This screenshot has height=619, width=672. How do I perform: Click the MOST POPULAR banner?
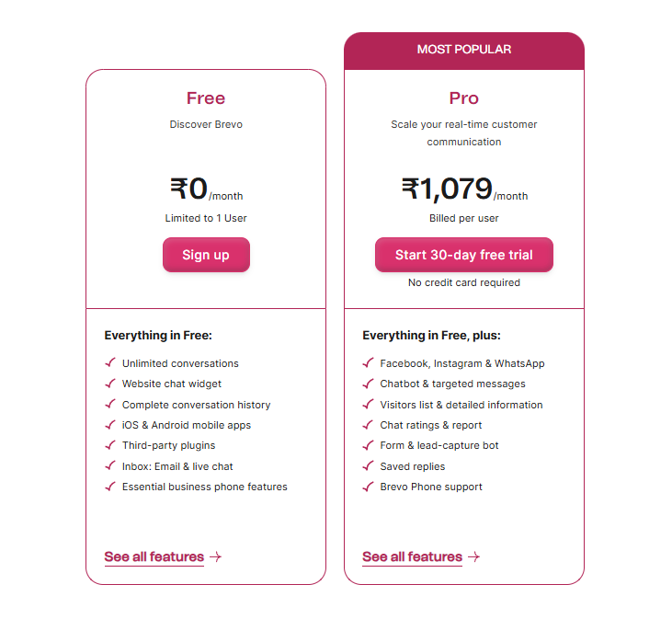pyautogui.click(x=464, y=51)
